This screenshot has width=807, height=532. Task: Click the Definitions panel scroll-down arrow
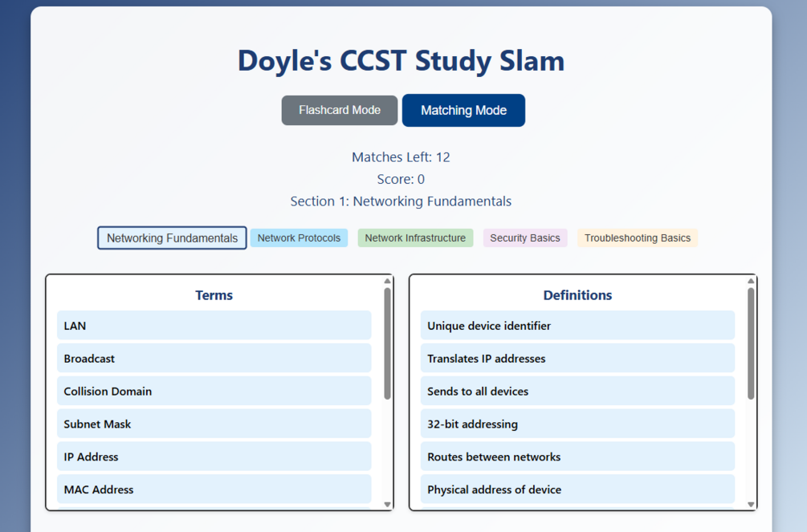(751, 505)
